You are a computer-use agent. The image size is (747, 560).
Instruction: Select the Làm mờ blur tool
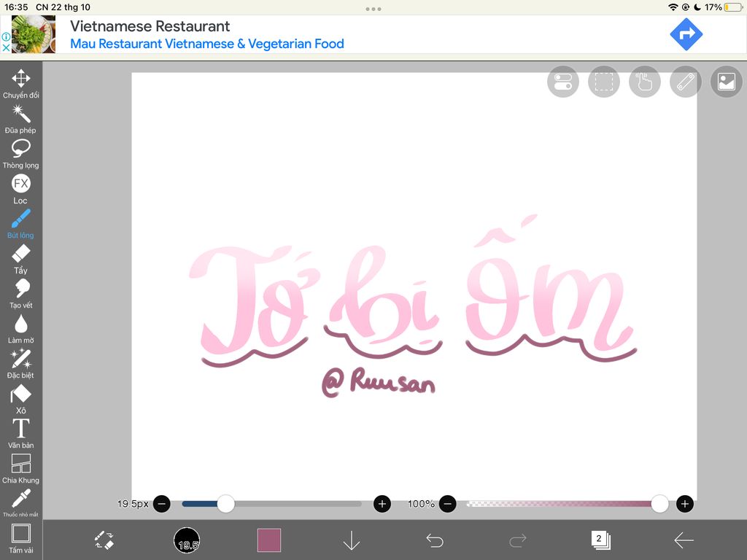(21, 329)
